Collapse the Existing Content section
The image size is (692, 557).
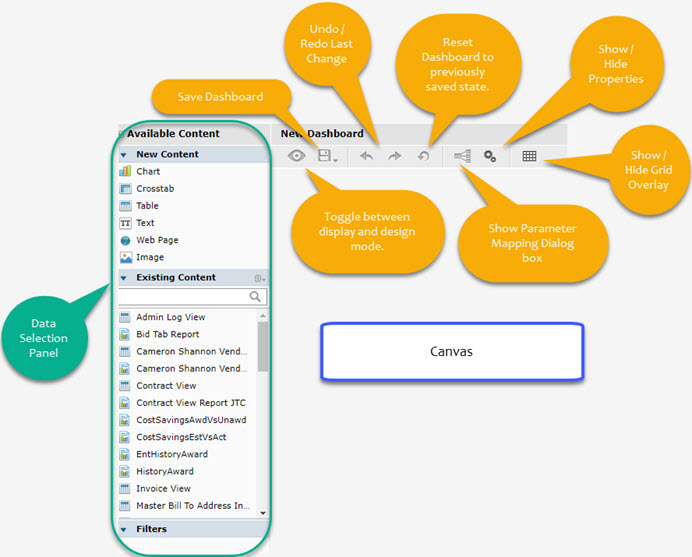(124, 278)
